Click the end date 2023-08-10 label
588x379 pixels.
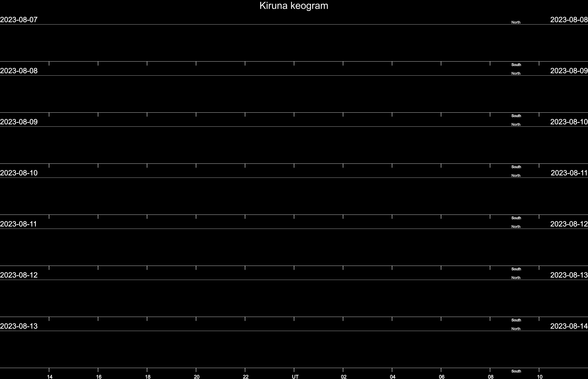point(569,122)
